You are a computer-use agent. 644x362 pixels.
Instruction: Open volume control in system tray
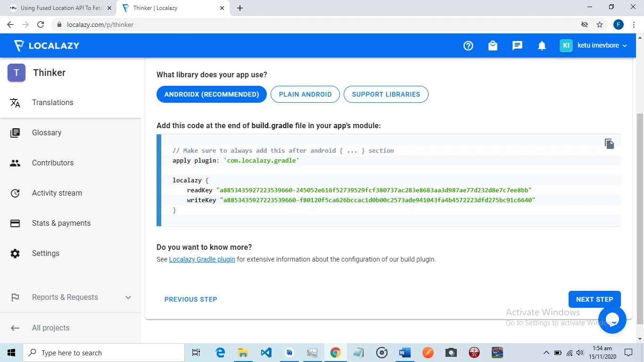pos(580,353)
